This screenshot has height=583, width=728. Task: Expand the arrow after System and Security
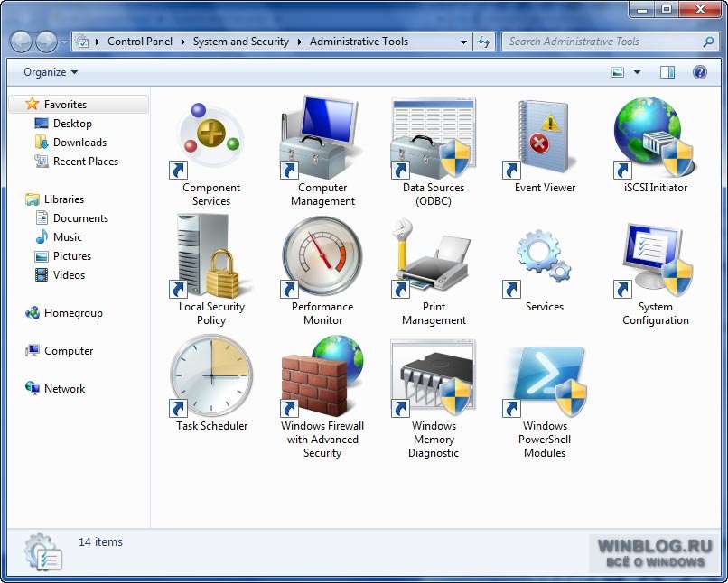click(x=300, y=42)
